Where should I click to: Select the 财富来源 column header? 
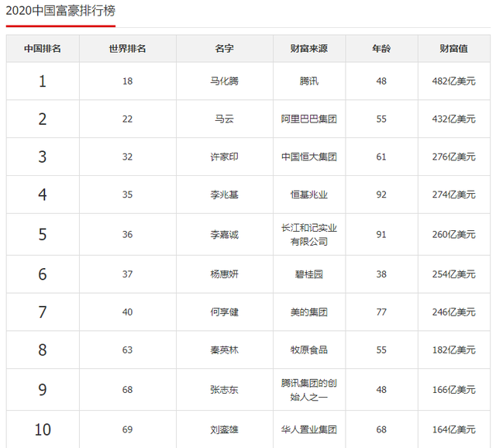tap(309, 48)
